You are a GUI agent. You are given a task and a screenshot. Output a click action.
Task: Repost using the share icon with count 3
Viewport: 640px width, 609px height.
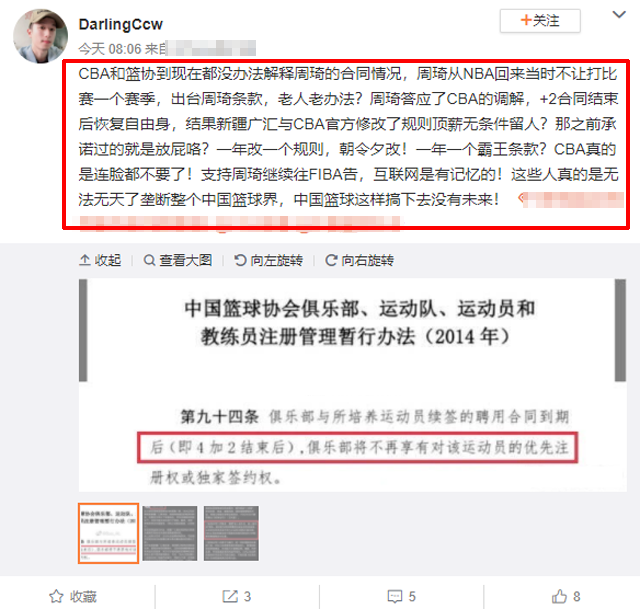pyautogui.click(x=236, y=596)
